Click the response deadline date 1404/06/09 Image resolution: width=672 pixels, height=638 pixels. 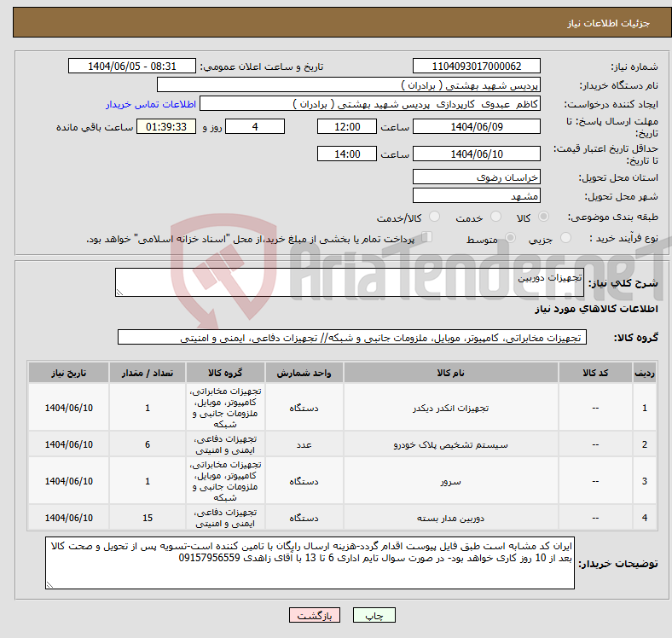click(476, 126)
